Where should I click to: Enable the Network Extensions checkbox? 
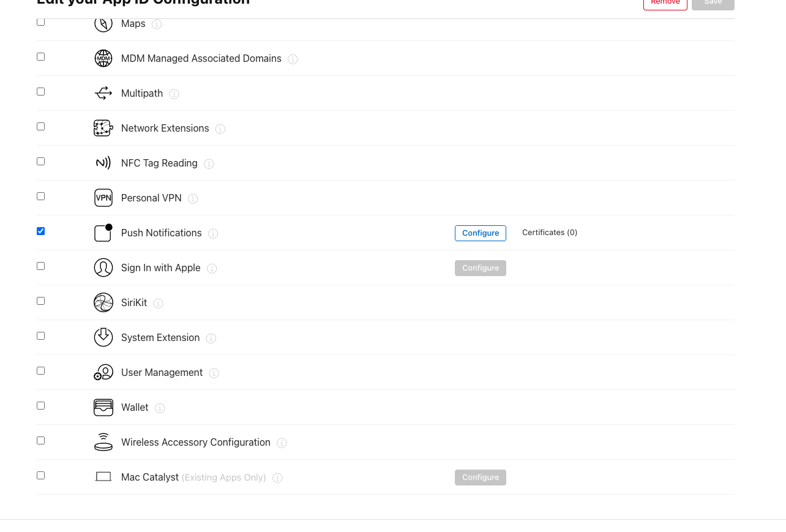click(41, 126)
